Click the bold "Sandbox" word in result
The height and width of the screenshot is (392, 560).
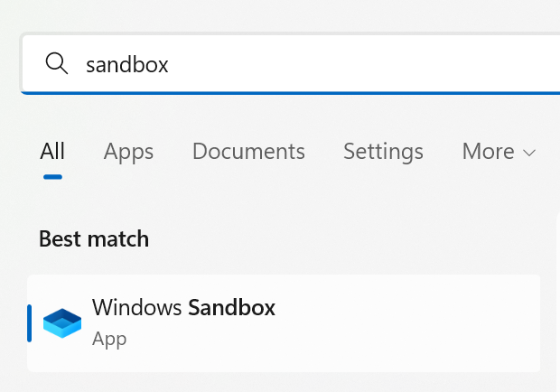pos(231,307)
